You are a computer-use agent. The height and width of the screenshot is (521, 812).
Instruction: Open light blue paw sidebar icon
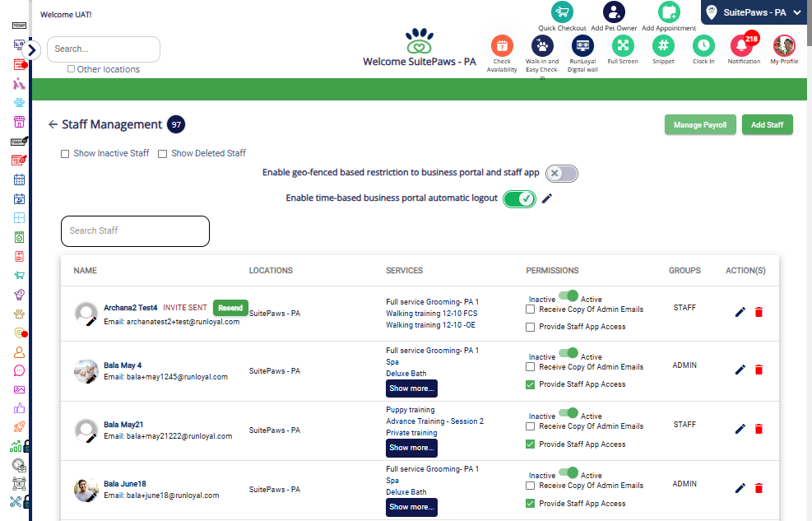19,103
